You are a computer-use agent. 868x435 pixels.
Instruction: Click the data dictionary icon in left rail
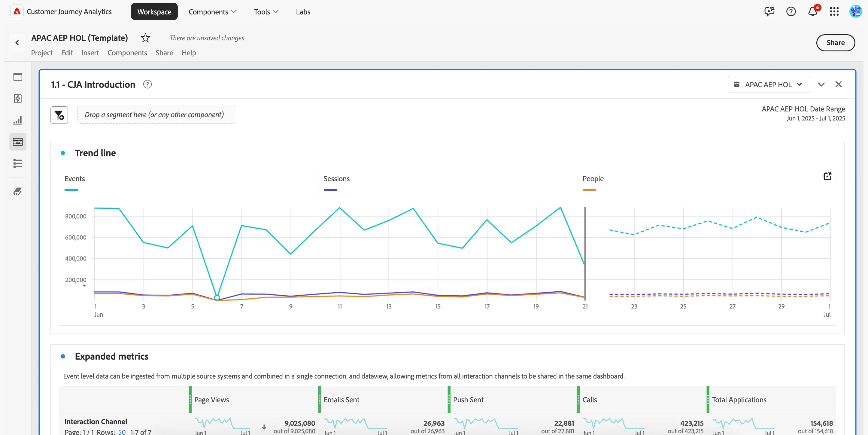[x=18, y=192]
